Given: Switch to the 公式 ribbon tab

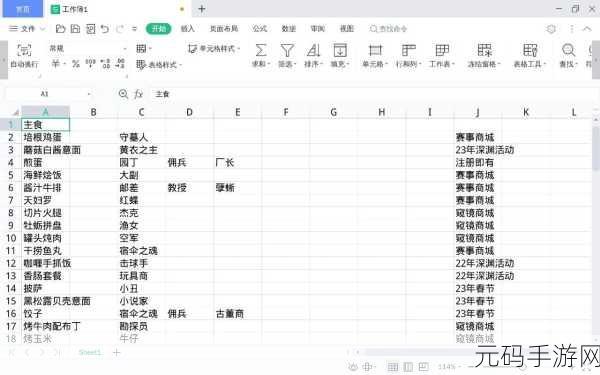Looking at the screenshot, I should point(259,29).
